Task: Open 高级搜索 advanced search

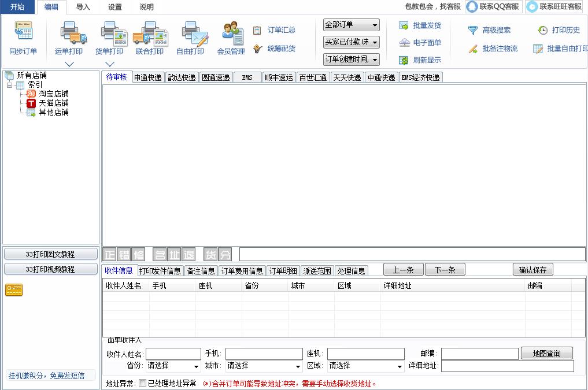Action: tap(489, 30)
